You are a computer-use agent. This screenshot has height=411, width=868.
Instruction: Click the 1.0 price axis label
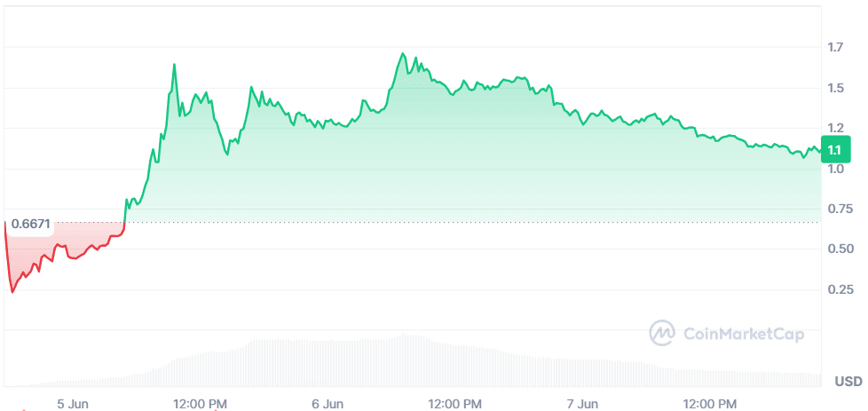click(x=835, y=169)
